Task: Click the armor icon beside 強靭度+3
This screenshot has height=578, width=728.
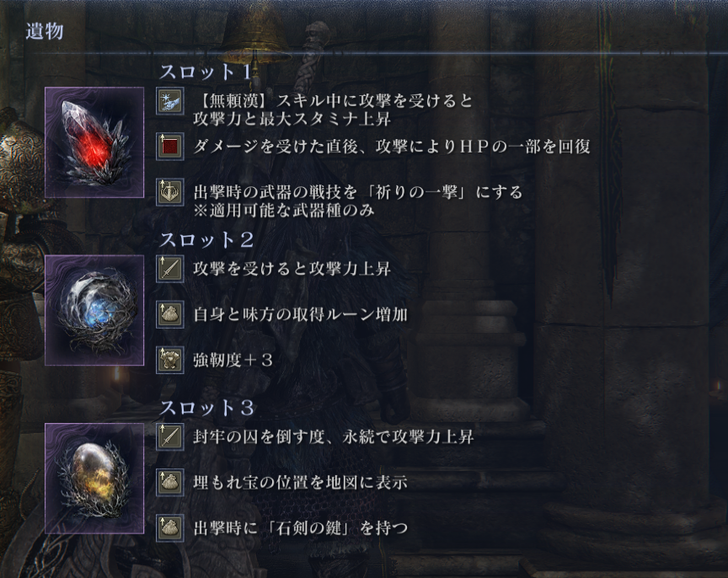Action: pos(170,360)
